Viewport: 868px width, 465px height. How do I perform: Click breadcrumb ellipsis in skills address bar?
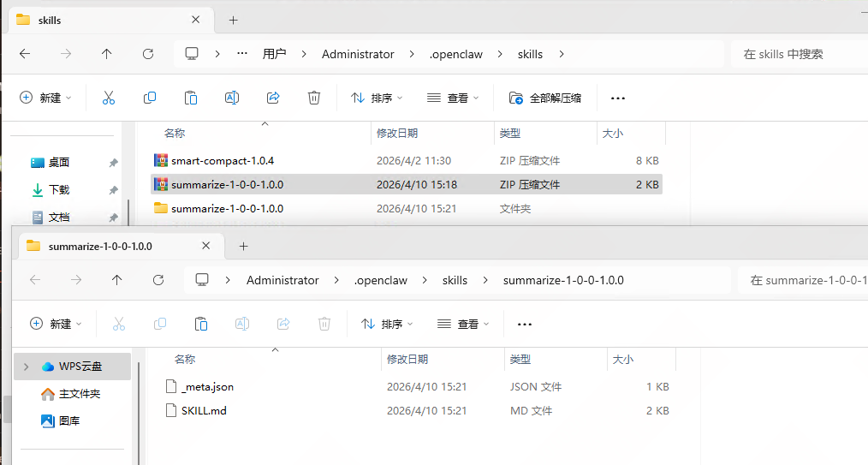242,54
